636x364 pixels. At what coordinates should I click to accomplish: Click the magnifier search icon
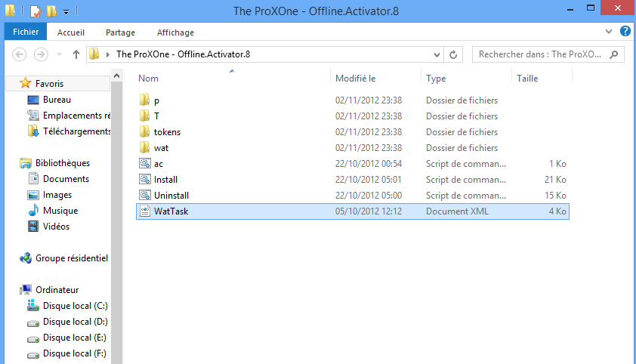tap(613, 54)
